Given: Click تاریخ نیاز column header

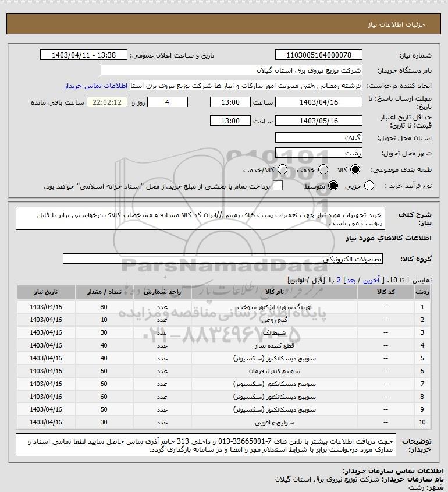Looking at the screenshot, I should [x=46, y=292].
